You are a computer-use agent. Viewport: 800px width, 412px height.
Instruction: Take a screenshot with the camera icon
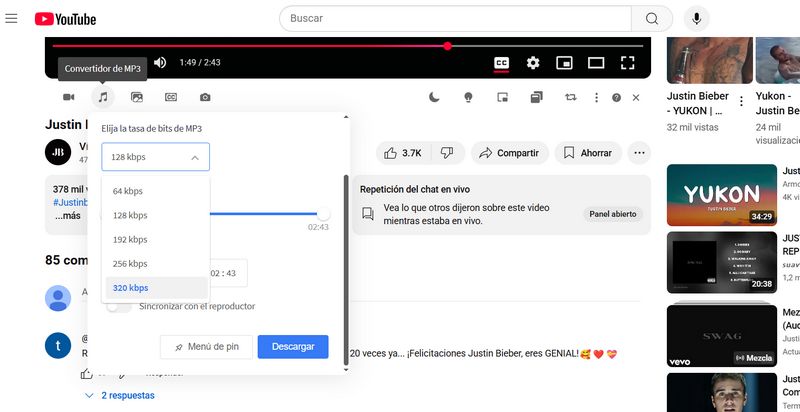205,97
